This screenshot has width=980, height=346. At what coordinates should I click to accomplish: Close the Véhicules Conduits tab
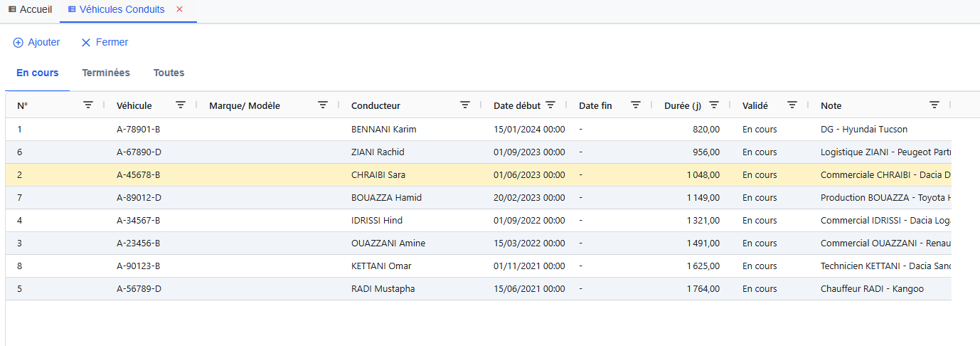pos(179,9)
